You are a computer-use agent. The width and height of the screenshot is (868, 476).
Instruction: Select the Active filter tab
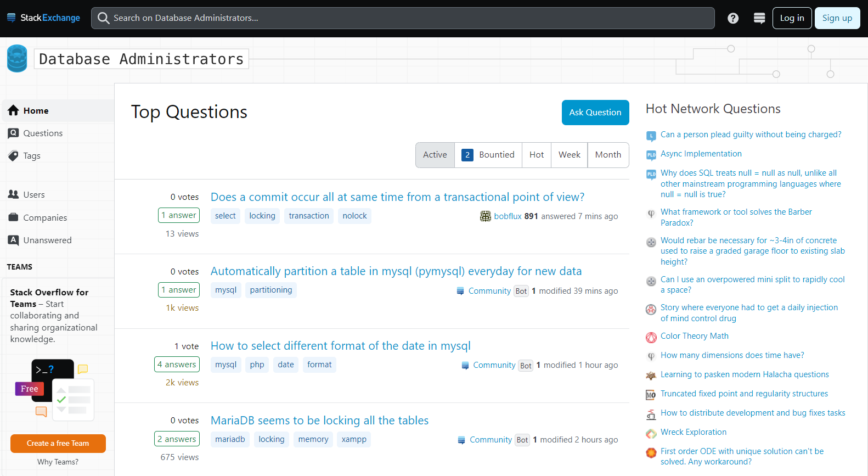[435, 155]
